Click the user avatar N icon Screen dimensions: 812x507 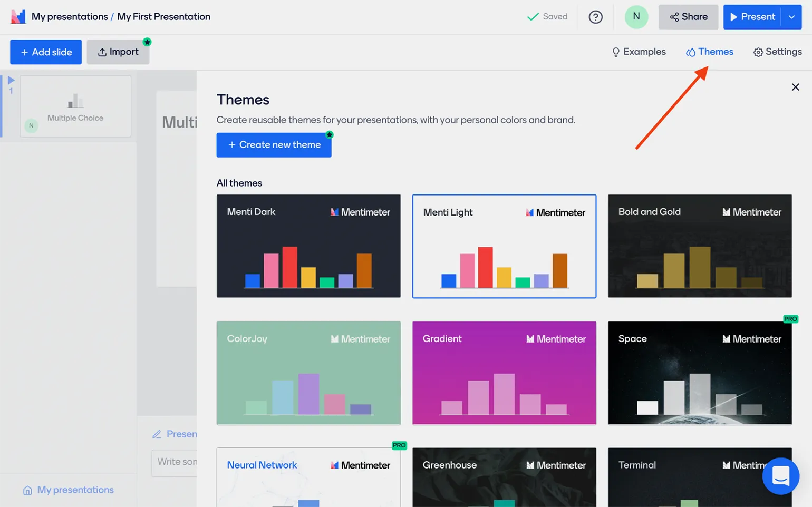click(x=636, y=17)
